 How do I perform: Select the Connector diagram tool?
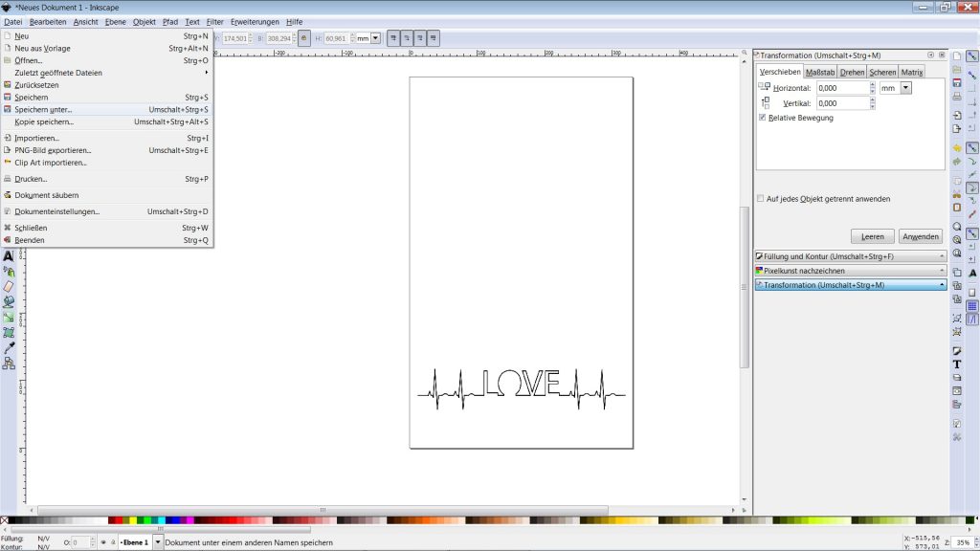(9, 363)
